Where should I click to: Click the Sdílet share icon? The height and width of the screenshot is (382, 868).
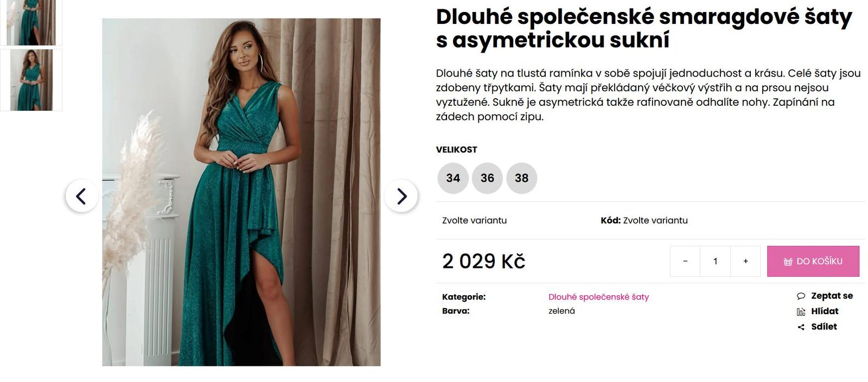(x=801, y=327)
